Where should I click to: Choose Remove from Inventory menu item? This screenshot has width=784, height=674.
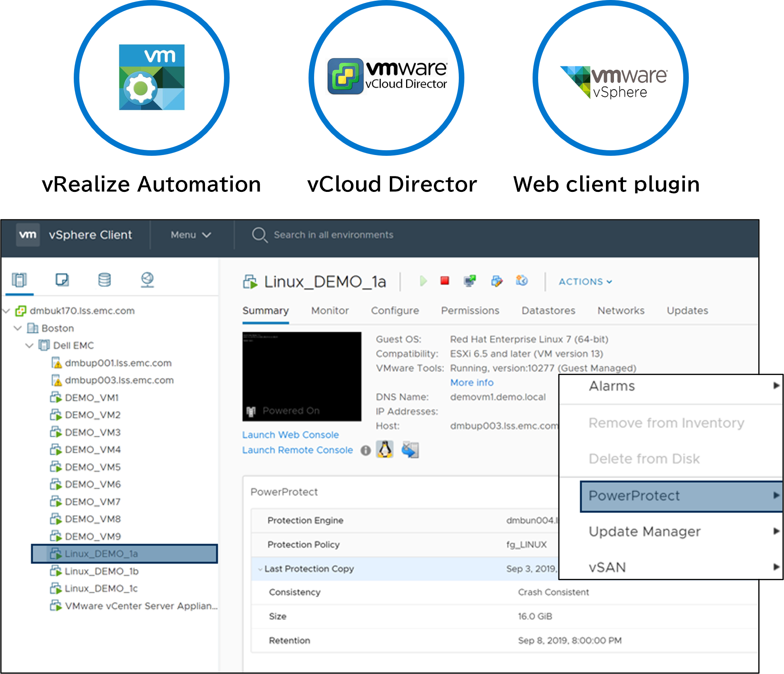click(x=666, y=423)
